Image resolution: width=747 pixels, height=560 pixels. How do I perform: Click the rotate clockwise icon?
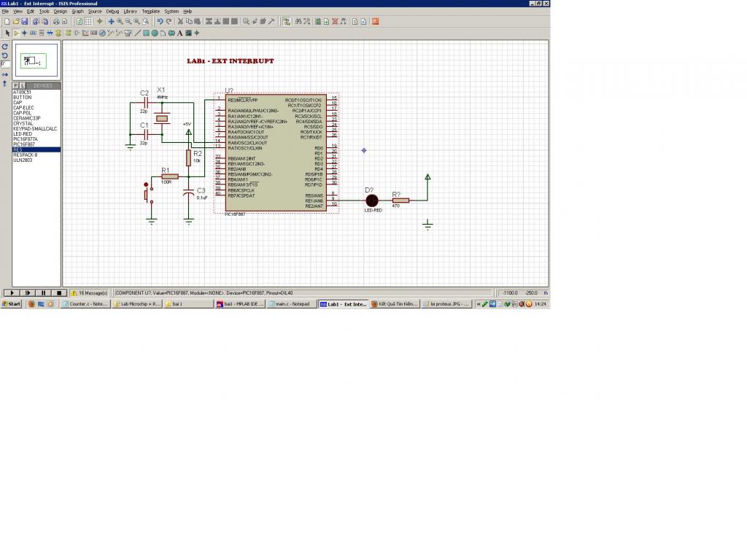pyautogui.click(x=4, y=47)
